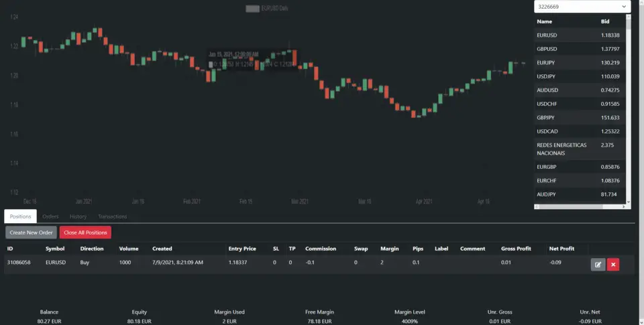Click the horizontal scrollbar left arrow
Image resolution: width=644 pixels, height=325 pixels.
(x=537, y=207)
